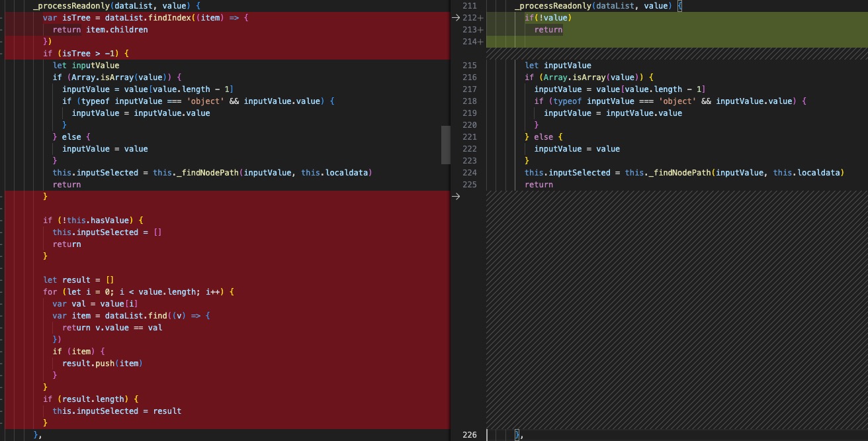The height and width of the screenshot is (441, 868).
Task: Click the removed 'return item.children' line
Action: 101,30
